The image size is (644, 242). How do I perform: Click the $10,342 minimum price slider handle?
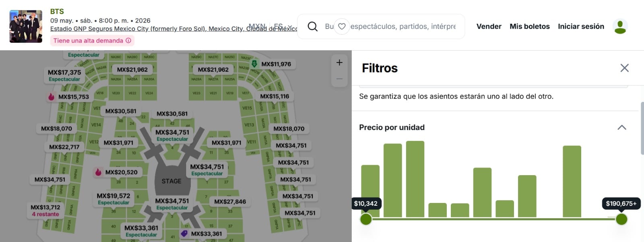click(x=366, y=219)
